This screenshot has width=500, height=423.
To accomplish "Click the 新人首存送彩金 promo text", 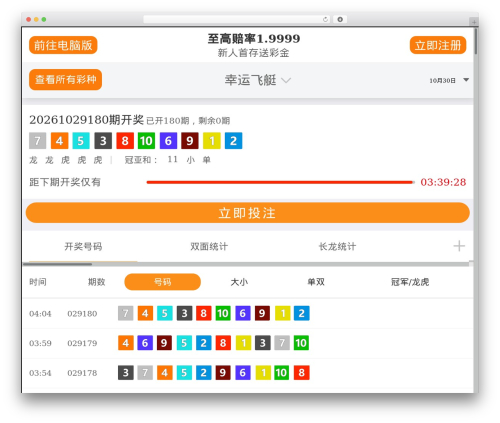I will (253, 53).
